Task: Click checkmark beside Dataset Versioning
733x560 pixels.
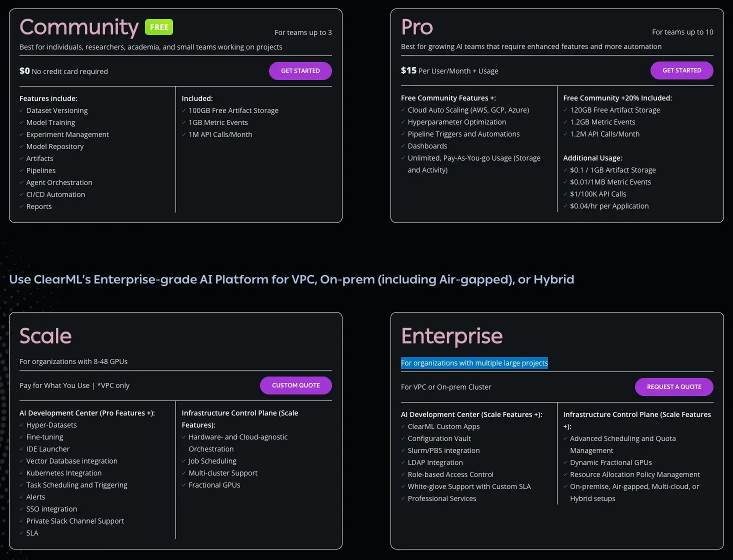Action: click(21, 110)
